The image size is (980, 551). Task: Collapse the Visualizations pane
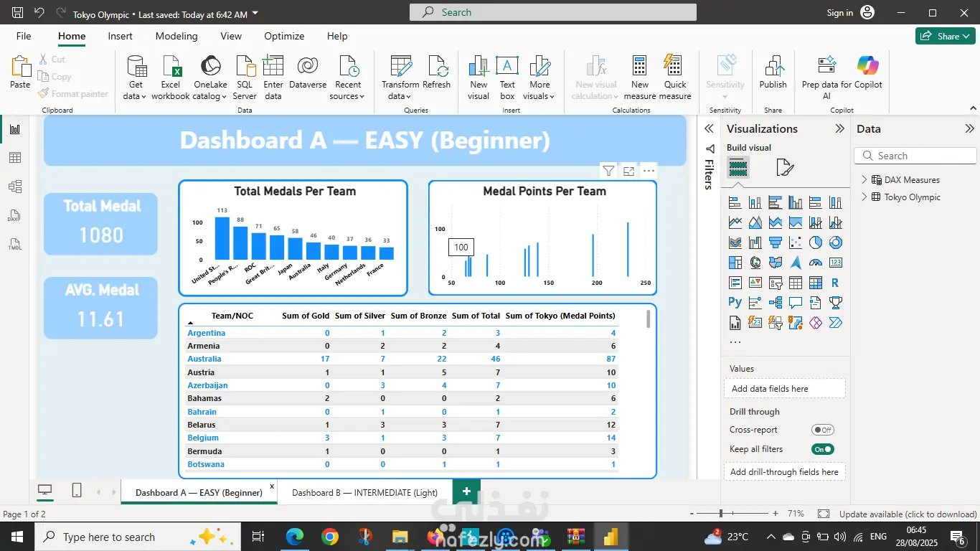pos(839,129)
